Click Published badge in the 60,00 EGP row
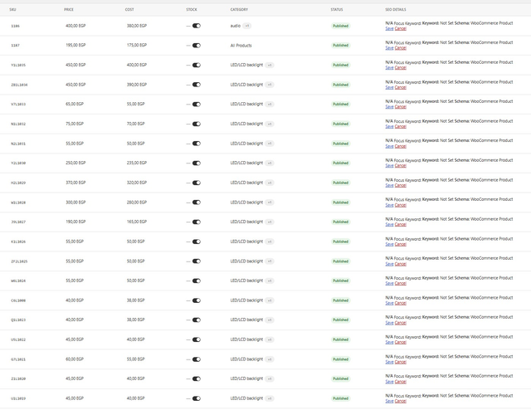 tap(341, 359)
